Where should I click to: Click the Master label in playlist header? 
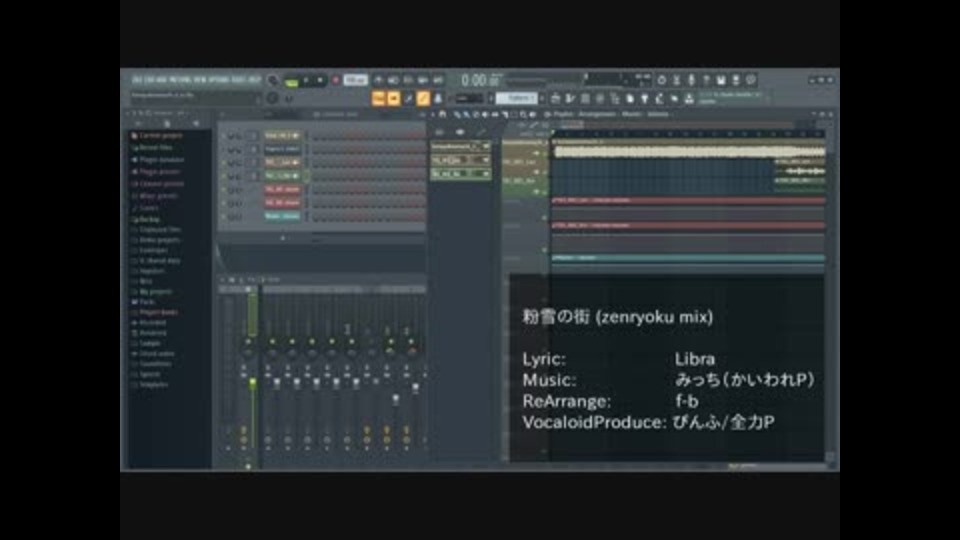pyautogui.click(x=632, y=114)
